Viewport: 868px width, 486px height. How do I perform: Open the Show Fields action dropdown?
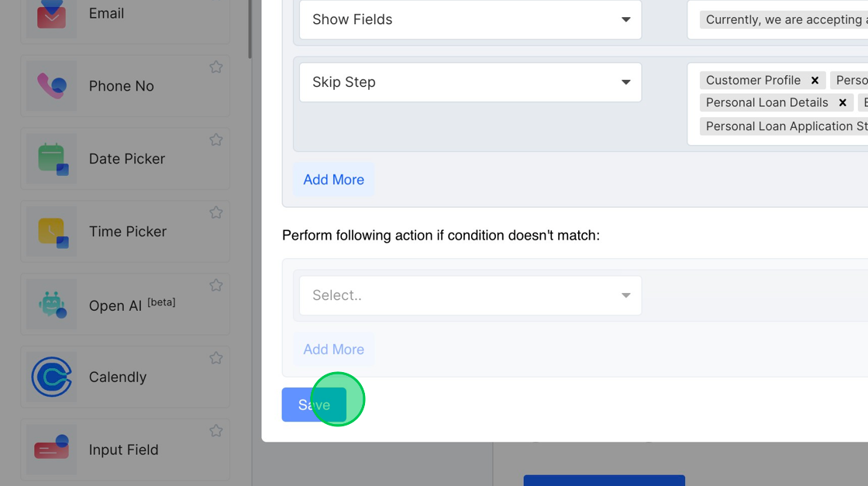[x=470, y=20]
